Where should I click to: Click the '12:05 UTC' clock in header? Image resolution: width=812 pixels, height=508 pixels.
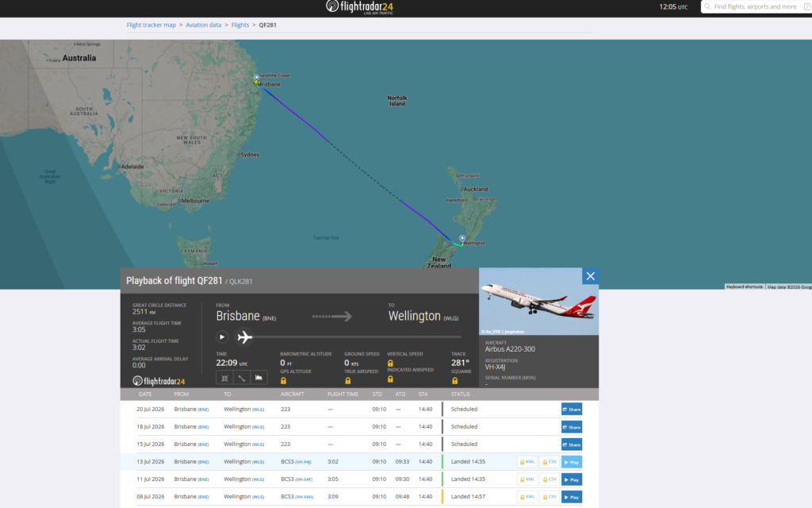pos(673,6)
